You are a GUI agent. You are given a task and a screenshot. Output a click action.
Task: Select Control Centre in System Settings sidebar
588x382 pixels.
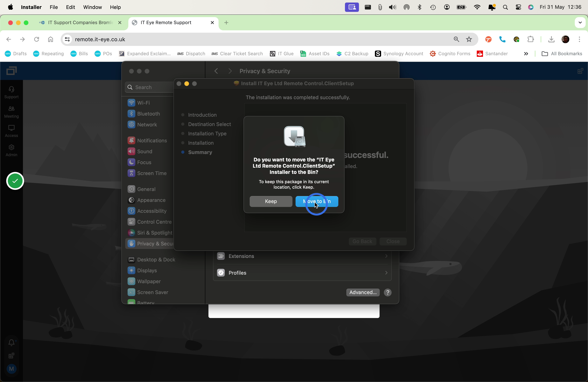click(150, 222)
